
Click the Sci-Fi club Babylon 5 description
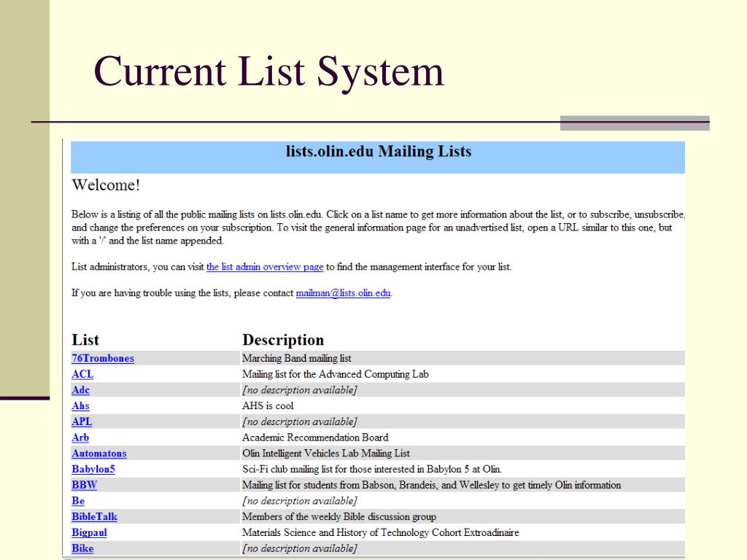point(372,469)
